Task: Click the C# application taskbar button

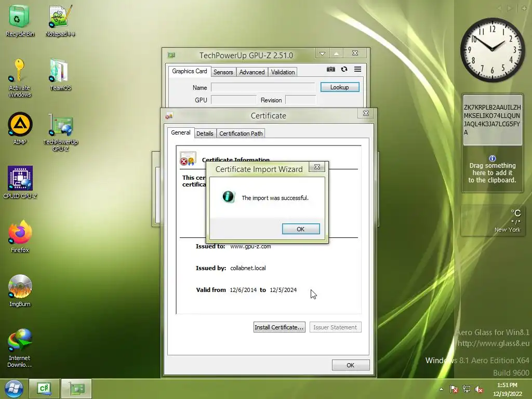Action: coord(44,389)
